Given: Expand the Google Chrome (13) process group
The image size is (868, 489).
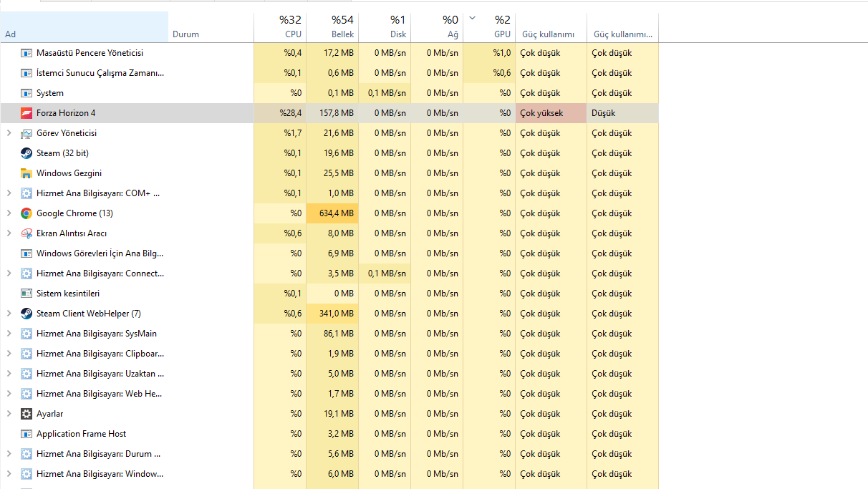Looking at the screenshot, I should [9, 213].
